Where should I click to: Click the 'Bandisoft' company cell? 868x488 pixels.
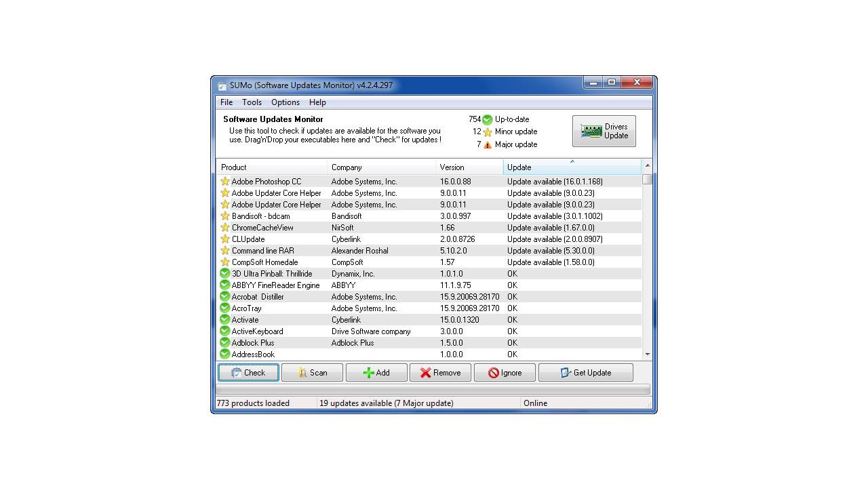[347, 216]
